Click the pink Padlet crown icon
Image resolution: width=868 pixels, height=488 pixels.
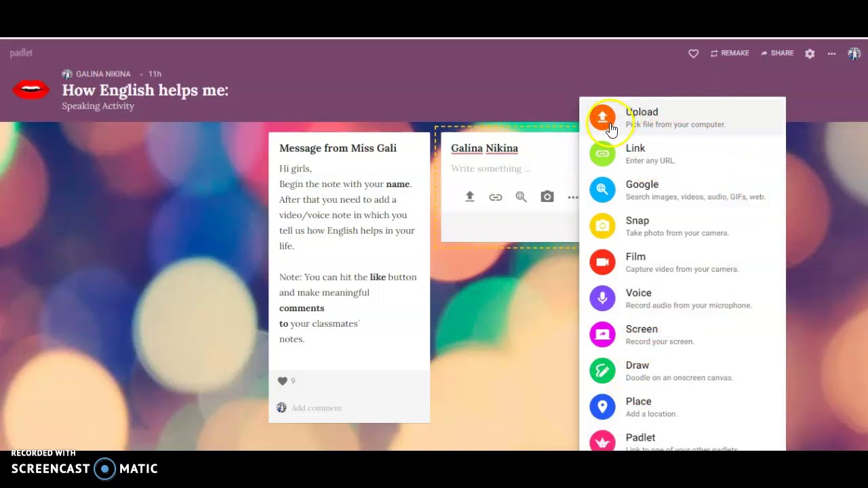[602, 441]
